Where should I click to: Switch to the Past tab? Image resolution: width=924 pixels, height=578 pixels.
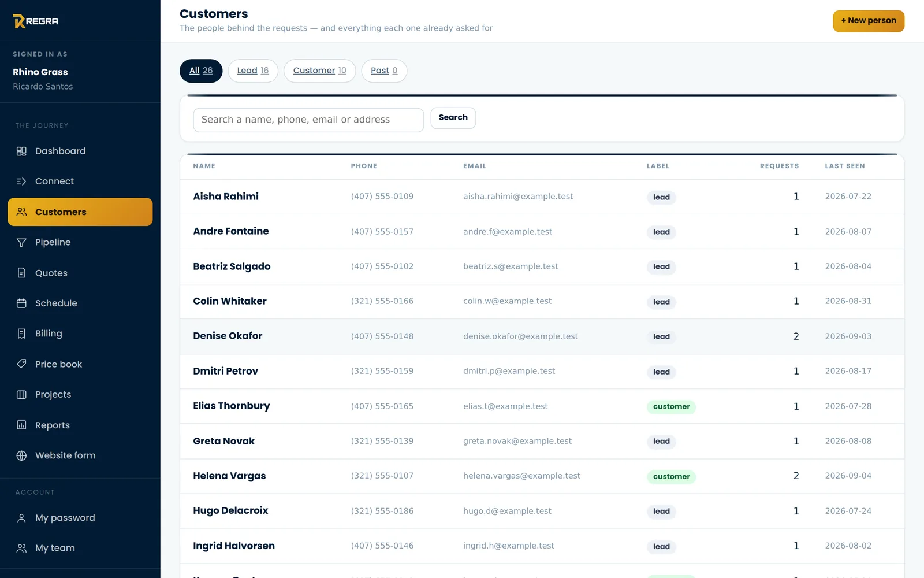(384, 71)
